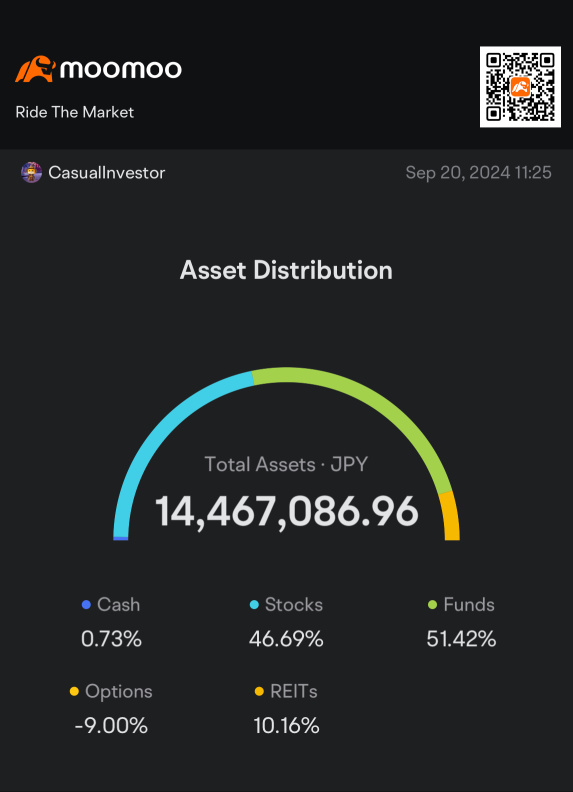This screenshot has width=573, height=792.
Task: Open the QR code image
Action: click(x=520, y=87)
